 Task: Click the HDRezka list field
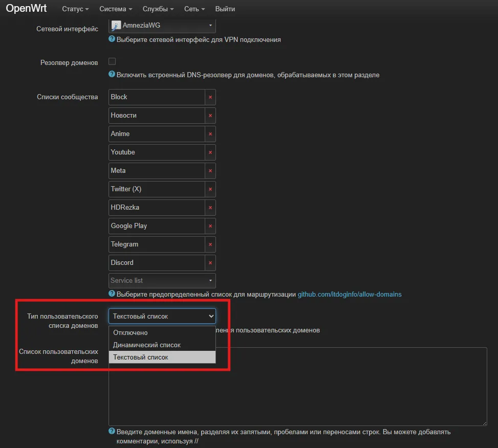pyautogui.click(x=157, y=208)
